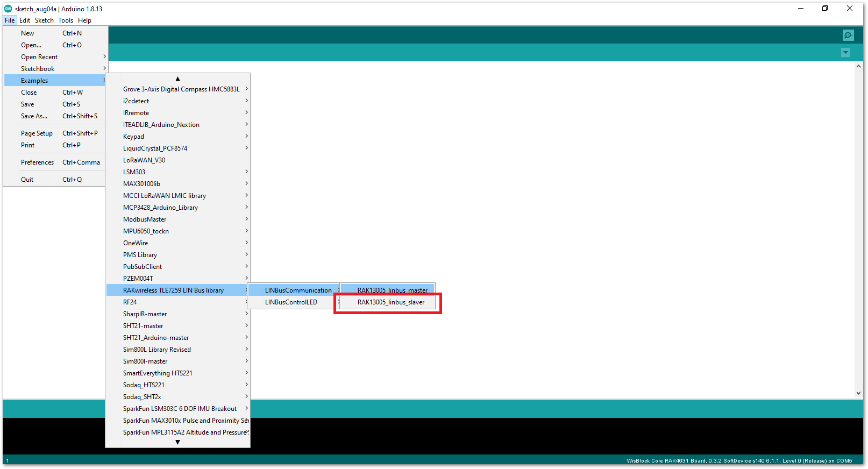Viewport: 868px width, 469px height.
Task: Open the RAK13005_linbus_slaver example
Action: (388, 302)
